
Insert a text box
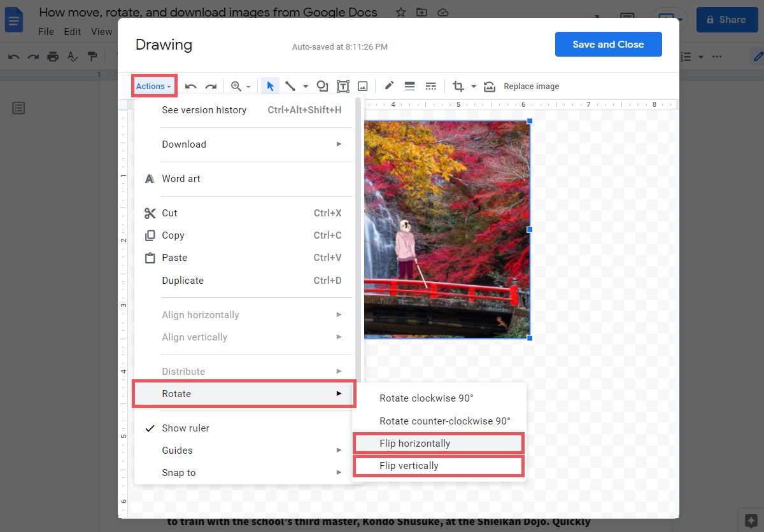(x=341, y=85)
